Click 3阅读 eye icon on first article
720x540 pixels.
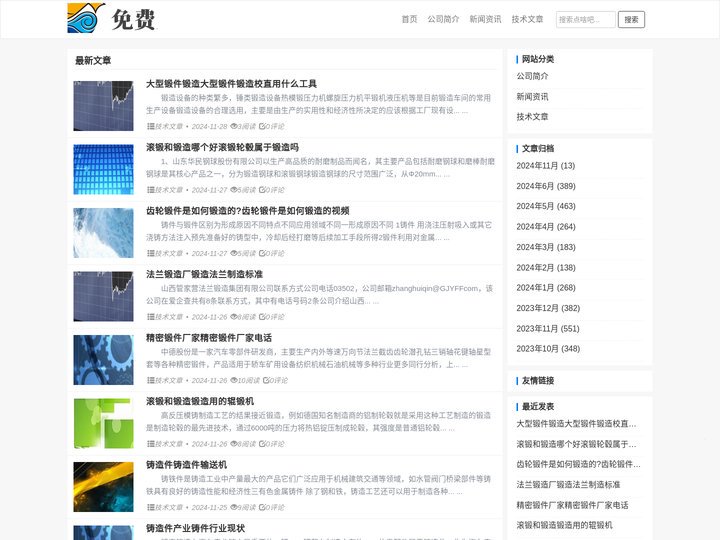(233, 126)
